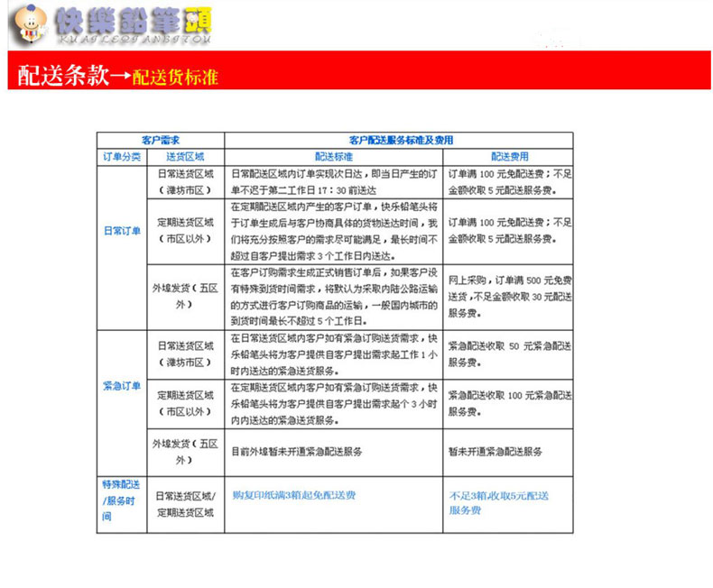Click the 配送费用 column header
This screenshot has width=713, height=588.
coord(507,156)
